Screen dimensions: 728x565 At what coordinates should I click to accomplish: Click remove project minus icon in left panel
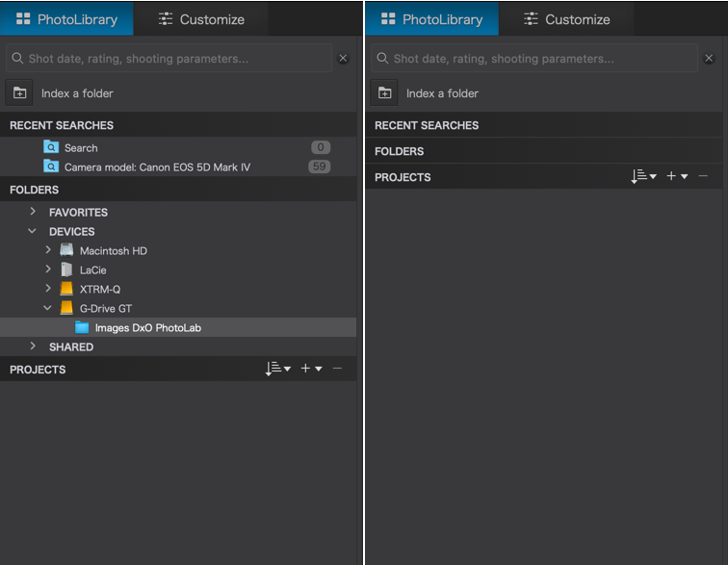[338, 369]
